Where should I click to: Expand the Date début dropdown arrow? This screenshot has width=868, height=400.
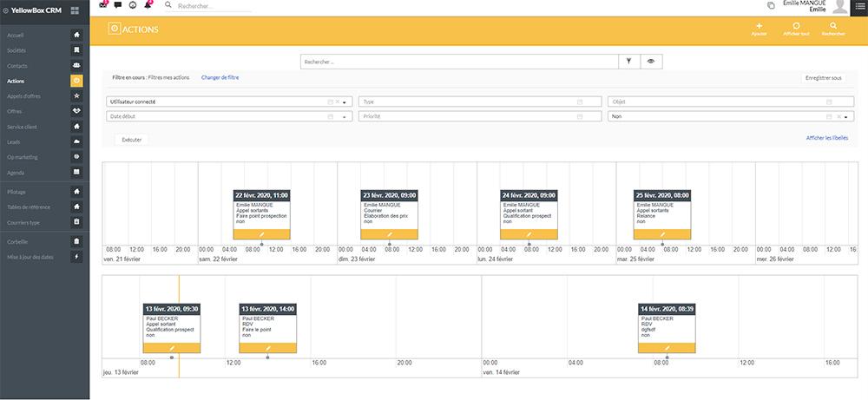345,117
